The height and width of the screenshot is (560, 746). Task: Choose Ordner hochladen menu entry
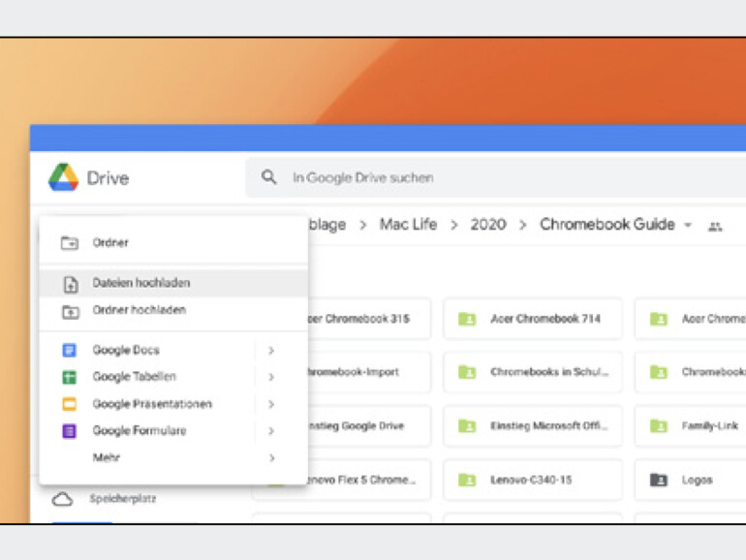[173, 310]
